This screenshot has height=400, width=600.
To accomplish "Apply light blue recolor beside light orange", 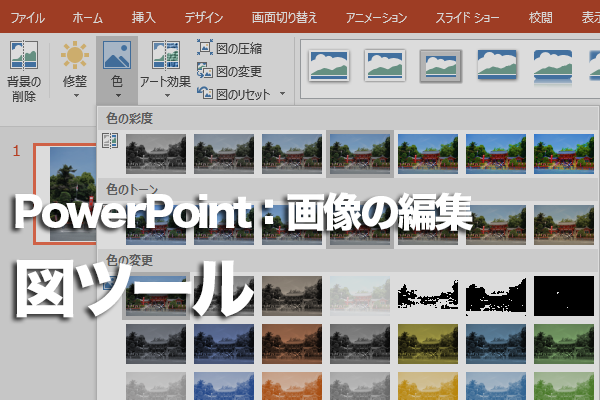I will 224,386.
